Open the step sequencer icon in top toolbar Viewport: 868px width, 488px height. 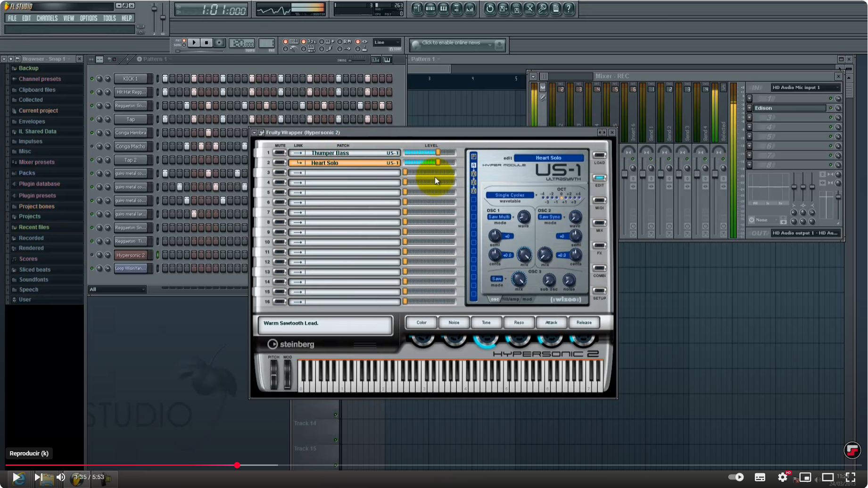(x=430, y=8)
